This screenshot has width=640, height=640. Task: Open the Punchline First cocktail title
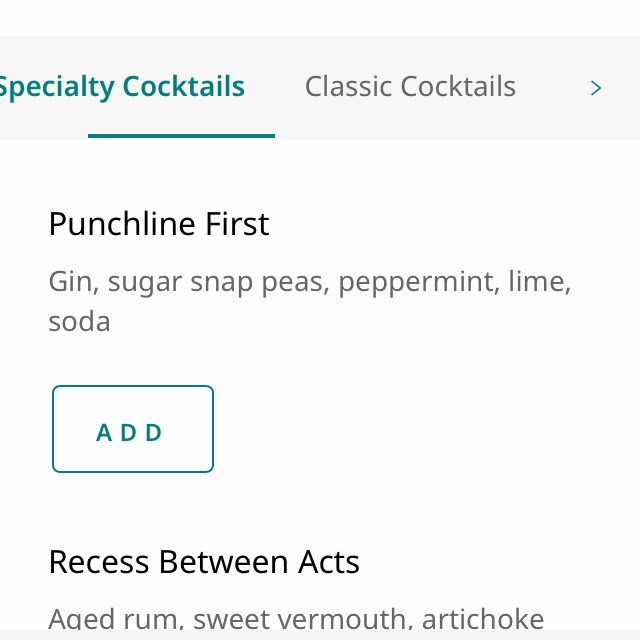[159, 224]
